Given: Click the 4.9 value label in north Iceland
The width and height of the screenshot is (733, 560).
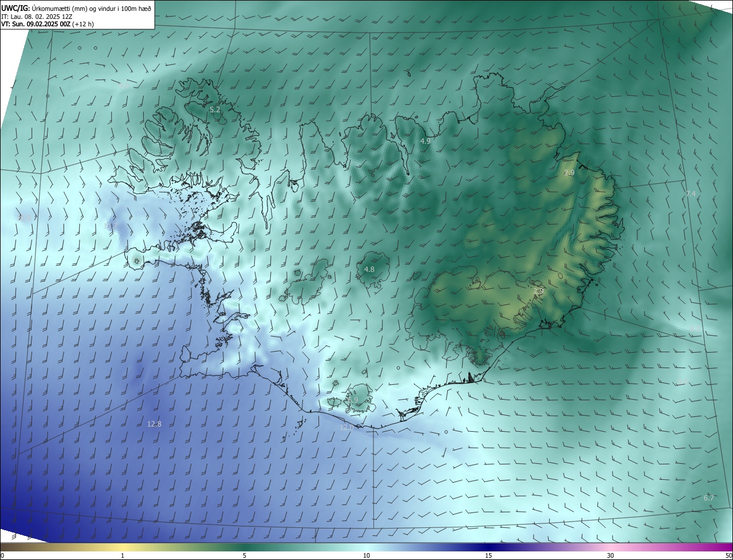Looking at the screenshot, I should click(425, 140).
